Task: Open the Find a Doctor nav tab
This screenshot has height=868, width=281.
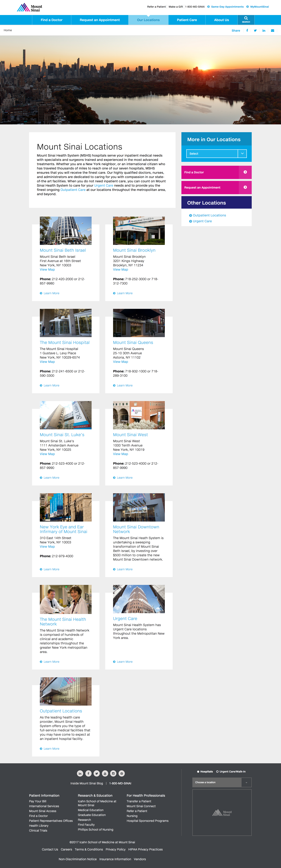Action: point(52,20)
